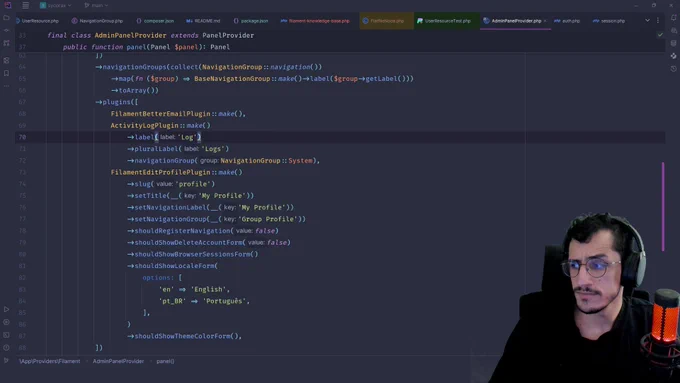Click 'Group Profile' string
This screenshot has height=383, width=680.
[x=268, y=219]
